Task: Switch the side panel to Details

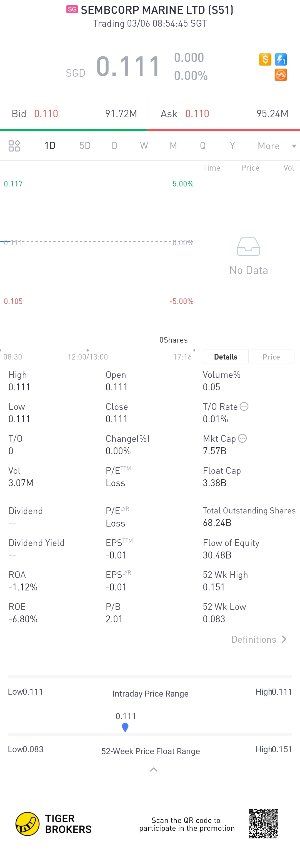Action: [x=226, y=356]
